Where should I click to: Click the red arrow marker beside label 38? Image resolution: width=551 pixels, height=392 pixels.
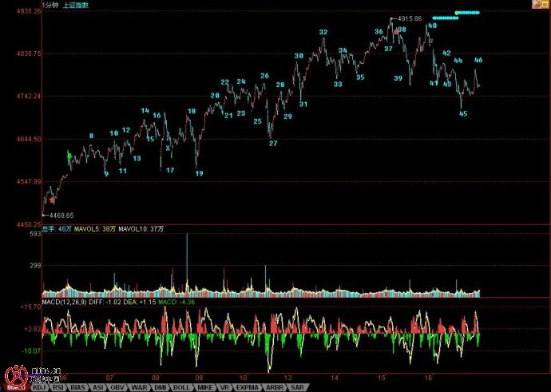pos(394,31)
